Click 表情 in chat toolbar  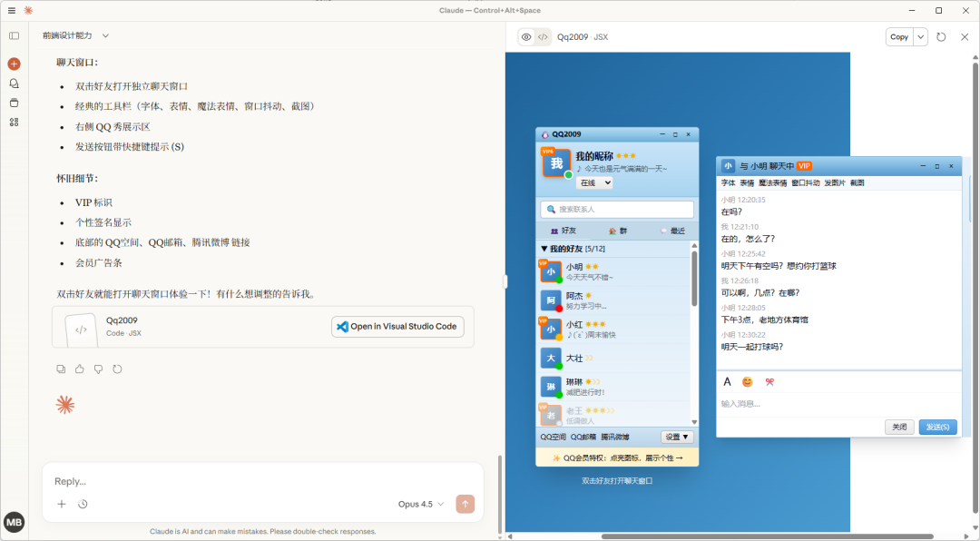click(747, 182)
